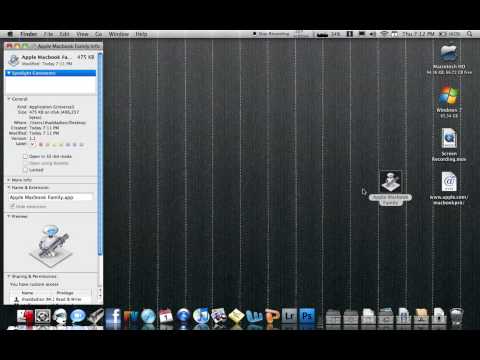Screen dimensions: 480x360
Task: Select Apple Macbook Family app on desktop
Action: (x=390, y=182)
